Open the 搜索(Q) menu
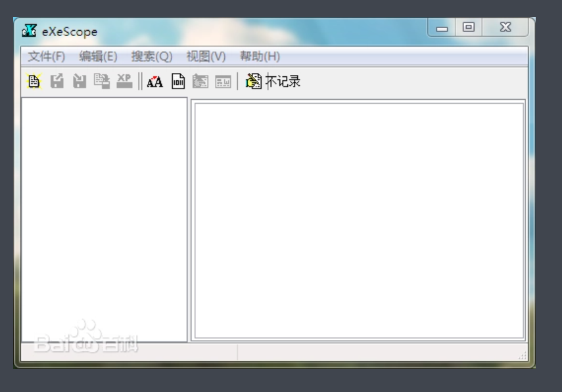Screen dimensions: 562x392 [x=152, y=56]
